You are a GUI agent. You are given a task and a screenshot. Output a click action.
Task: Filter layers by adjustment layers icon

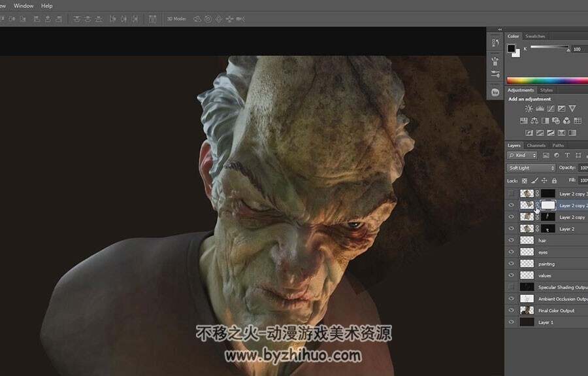[x=557, y=156]
